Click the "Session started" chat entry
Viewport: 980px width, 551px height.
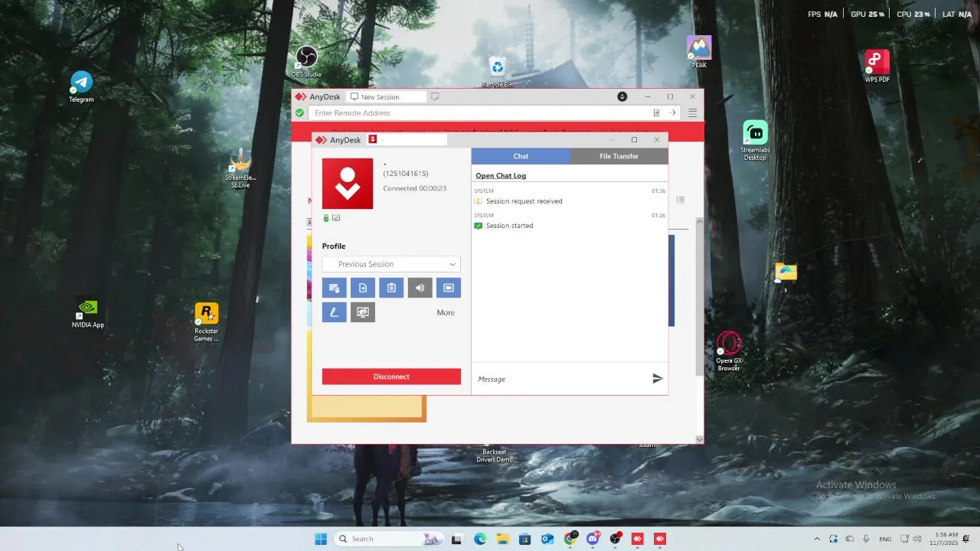(x=510, y=226)
